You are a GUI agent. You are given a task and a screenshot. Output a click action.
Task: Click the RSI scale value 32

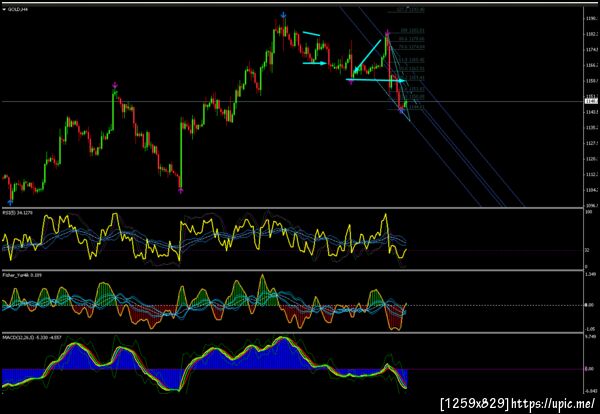587,250
